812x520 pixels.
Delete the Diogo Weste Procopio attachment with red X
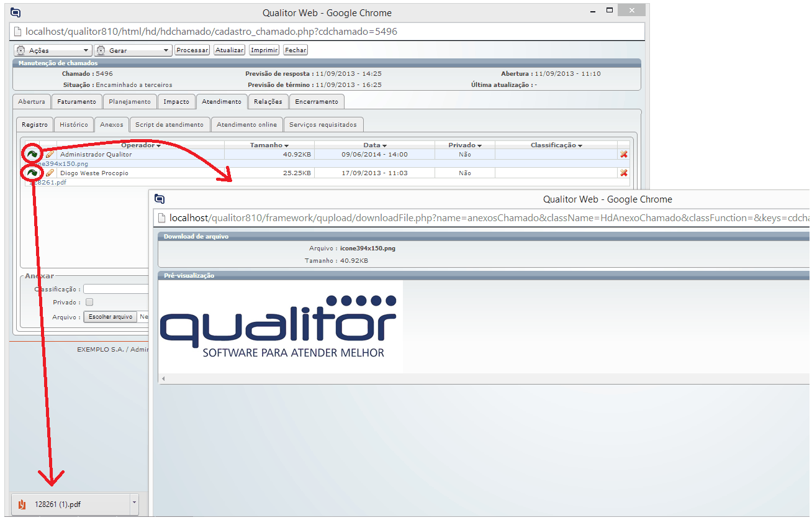click(x=624, y=173)
